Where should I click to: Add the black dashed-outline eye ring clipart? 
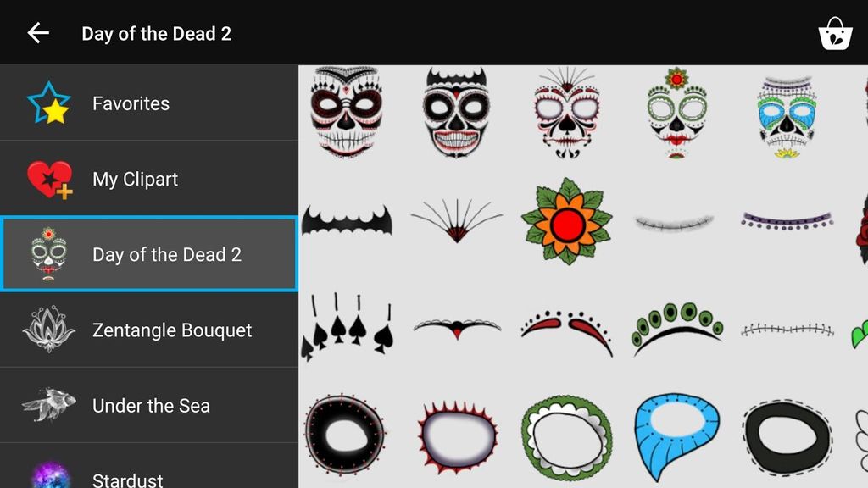(x=787, y=437)
